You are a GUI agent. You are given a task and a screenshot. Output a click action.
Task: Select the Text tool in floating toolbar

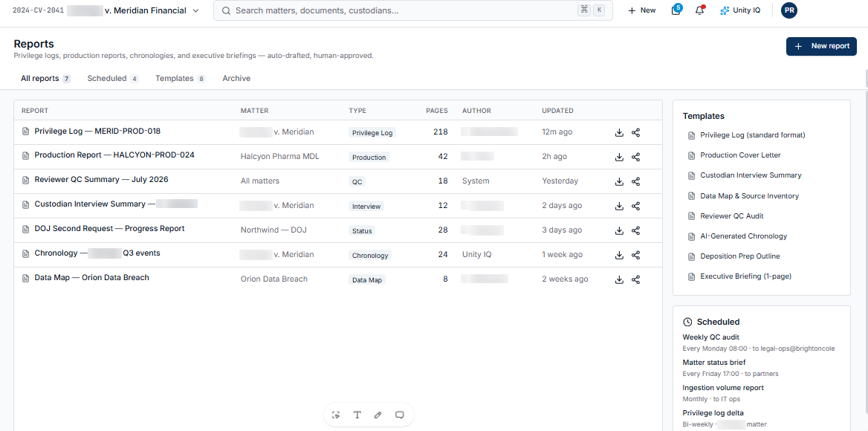pos(357,415)
